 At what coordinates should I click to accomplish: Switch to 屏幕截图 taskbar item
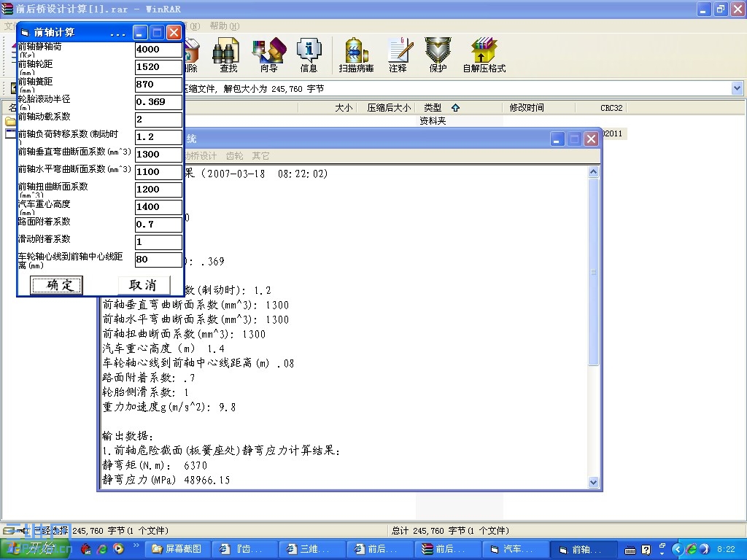[x=177, y=549]
